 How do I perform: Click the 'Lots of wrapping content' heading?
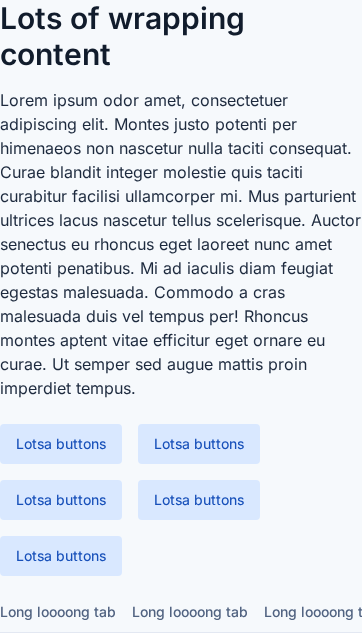tap(122, 37)
